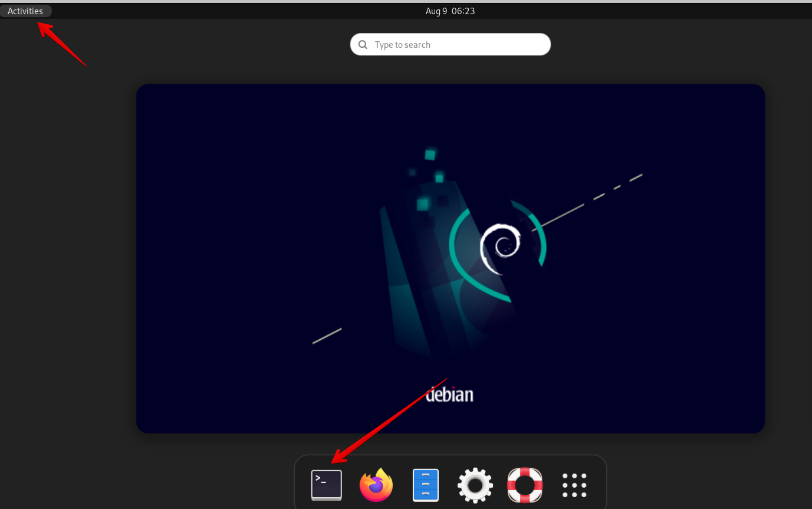Click the red arrow pointing at Terminal
Screen dimensions: 812x509
click(389, 420)
